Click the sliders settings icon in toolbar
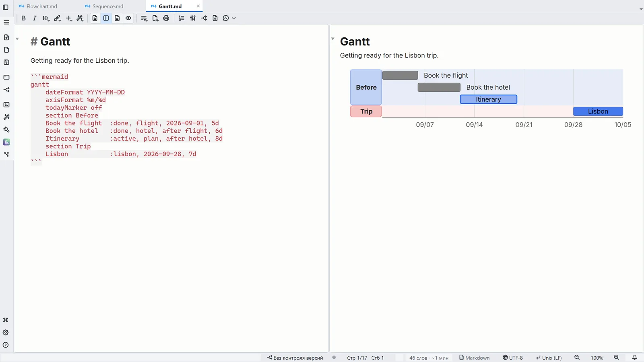Image resolution: width=644 pixels, height=362 pixels. (x=193, y=18)
